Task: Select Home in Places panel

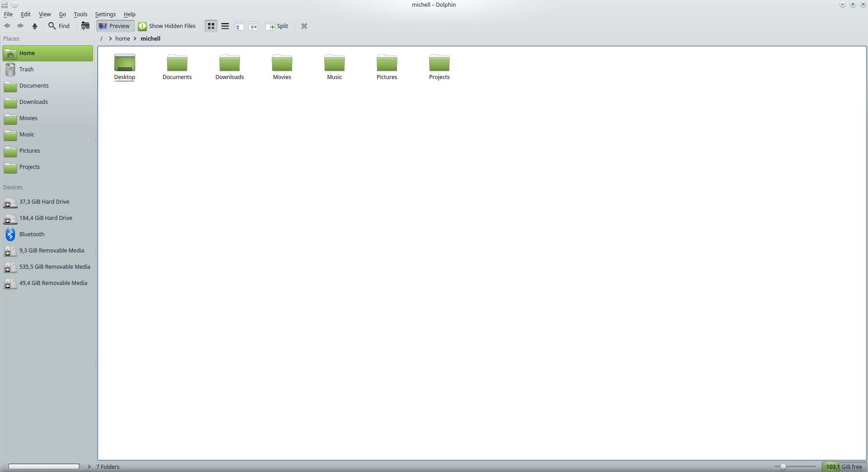Action: (47, 53)
